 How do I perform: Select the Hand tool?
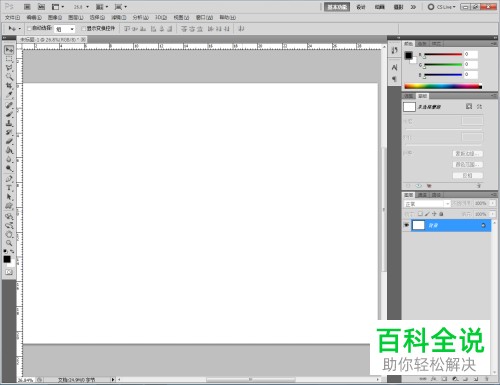pyautogui.click(x=9, y=234)
